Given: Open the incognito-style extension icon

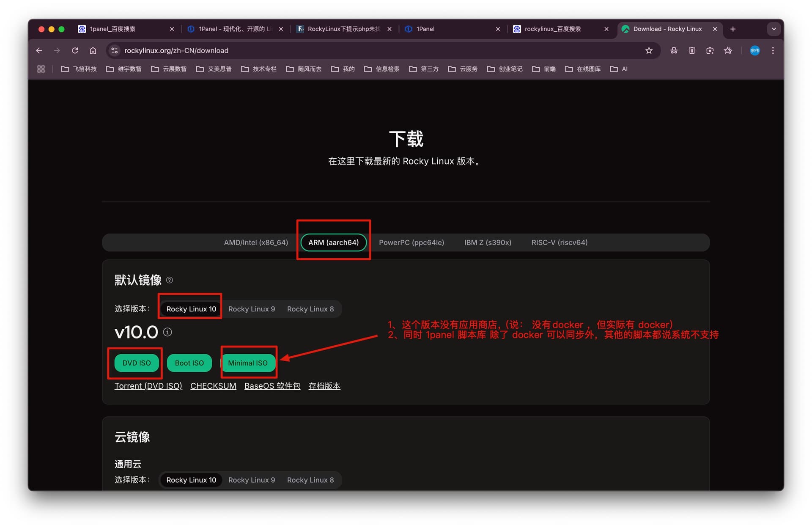Looking at the screenshot, I should (674, 50).
